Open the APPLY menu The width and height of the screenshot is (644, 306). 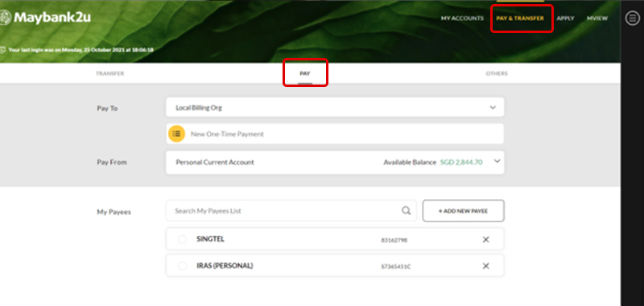[x=566, y=19]
